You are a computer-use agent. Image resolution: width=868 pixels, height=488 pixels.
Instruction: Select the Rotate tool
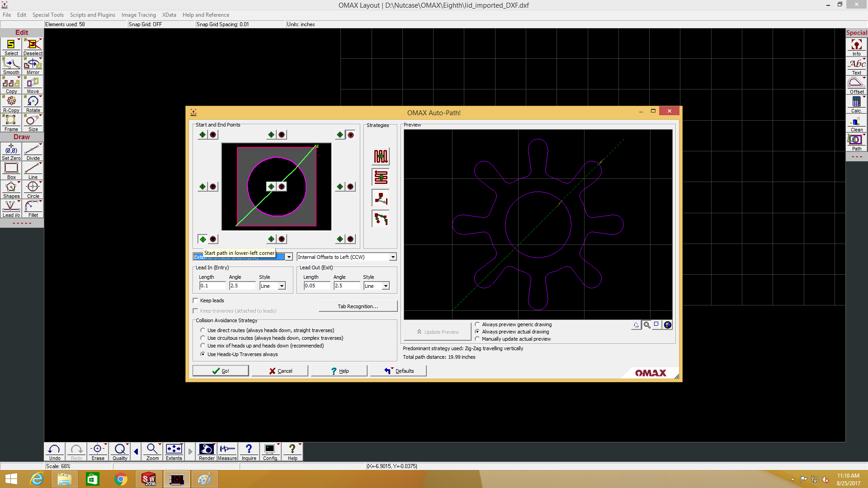coord(33,104)
